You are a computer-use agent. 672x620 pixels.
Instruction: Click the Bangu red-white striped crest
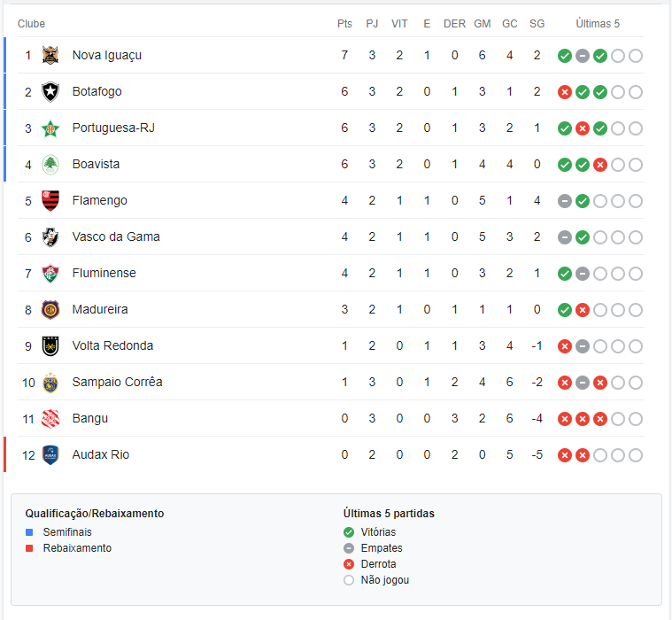pos(50,419)
